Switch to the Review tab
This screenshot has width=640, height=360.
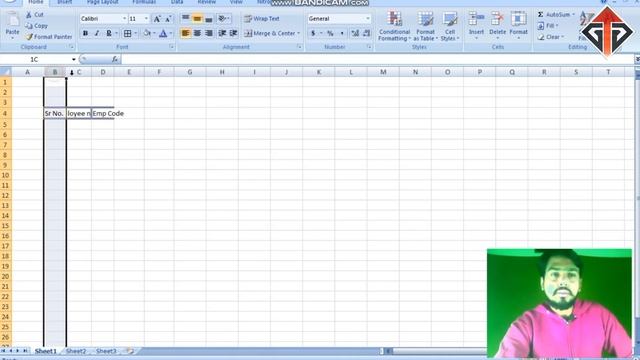pyautogui.click(x=207, y=2)
